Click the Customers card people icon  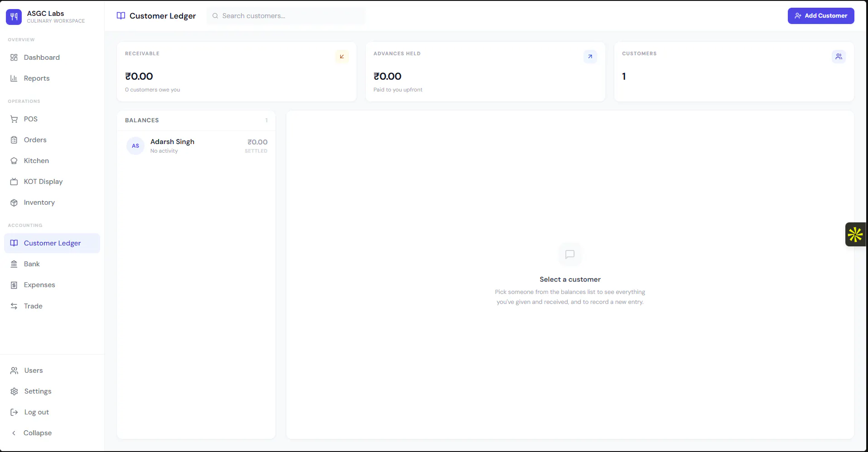click(x=839, y=57)
